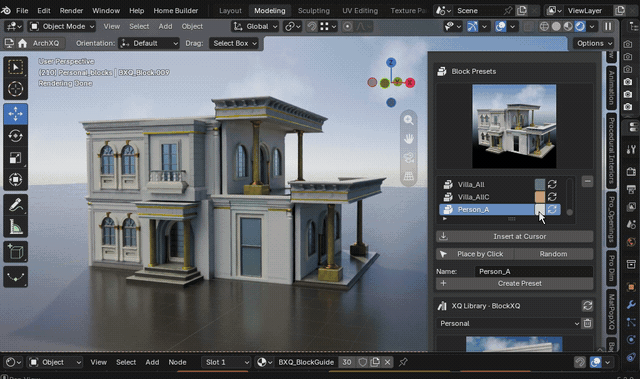Viewport: 640px width, 379px height.
Task: Open the Home Builder menu
Action: pyautogui.click(x=176, y=11)
